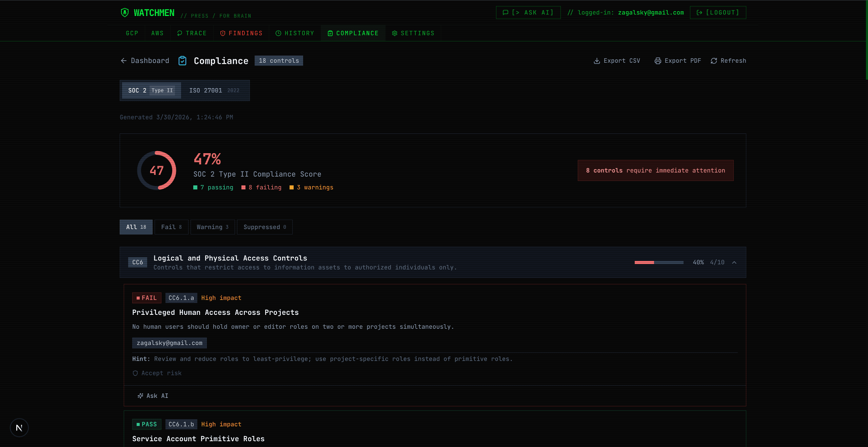Click the Export PDF printer icon

[x=658, y=61]
